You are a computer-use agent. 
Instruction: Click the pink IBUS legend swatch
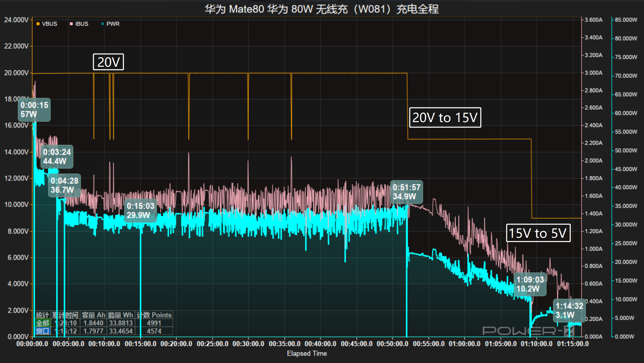71,24
